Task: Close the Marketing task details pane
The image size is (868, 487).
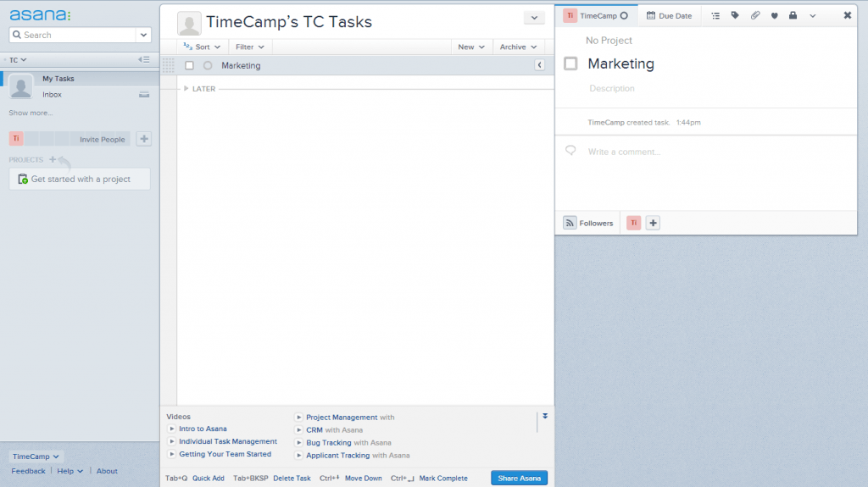Action: (x=848, y=15)
